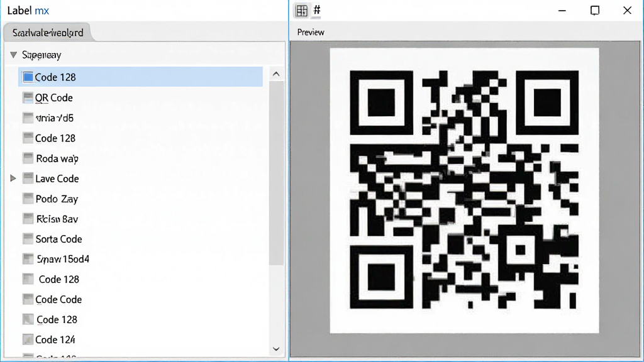Pick the Spaw 15od4 entry
This screenshot has width=644, height=362.
(x=63, y=259)
